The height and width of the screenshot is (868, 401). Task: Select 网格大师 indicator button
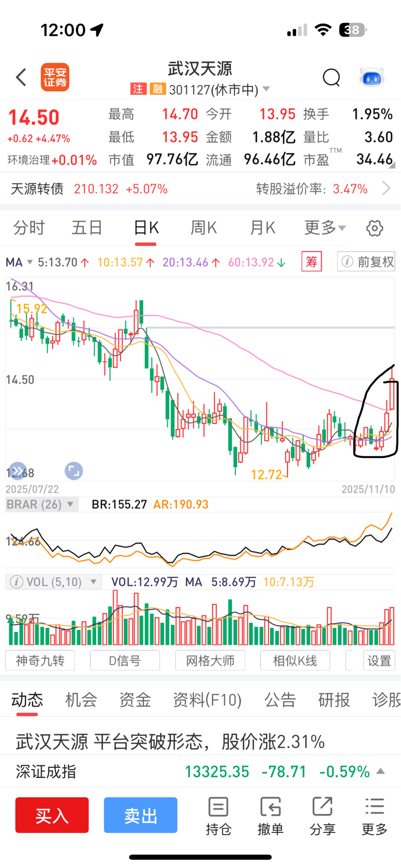click(x=210, y=661)
